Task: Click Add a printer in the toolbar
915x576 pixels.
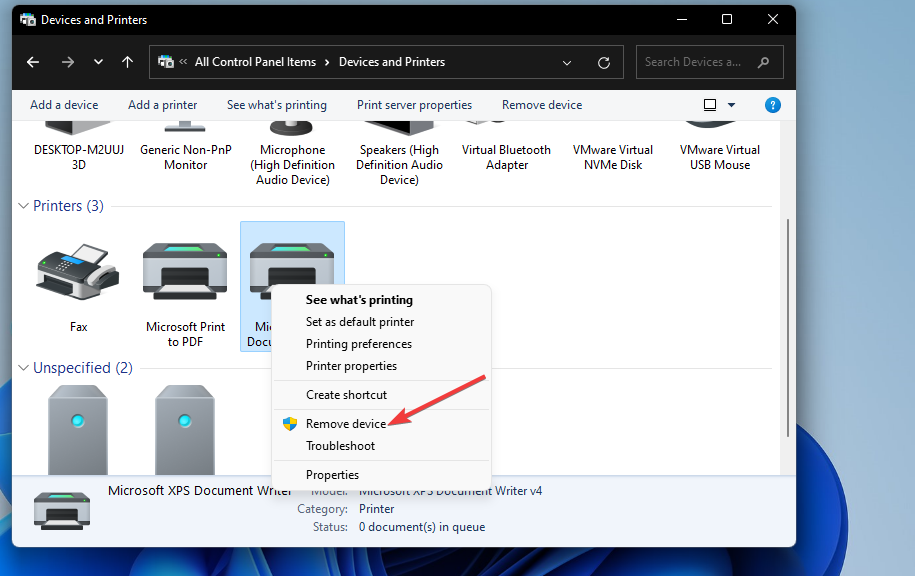Action: [x=162, y=104]
